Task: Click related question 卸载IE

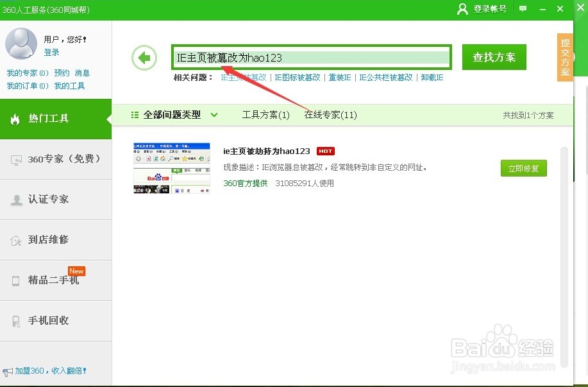Action: (x=432, y=77)
